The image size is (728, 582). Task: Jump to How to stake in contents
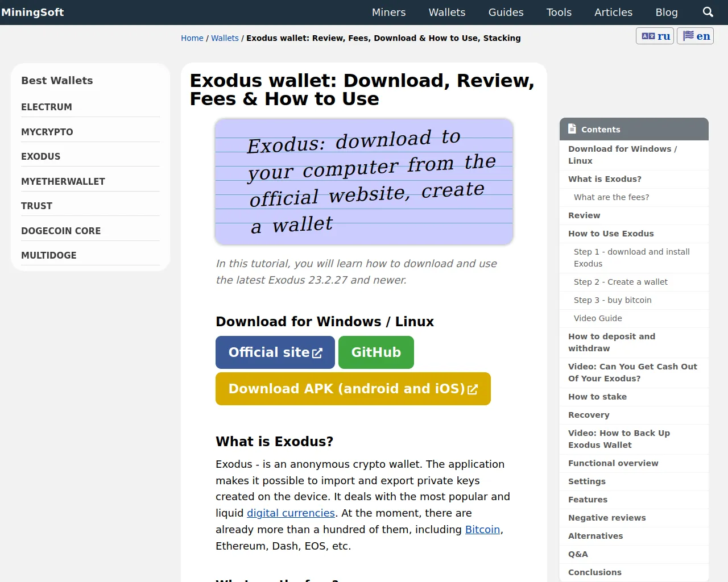(x=634, y=397)
